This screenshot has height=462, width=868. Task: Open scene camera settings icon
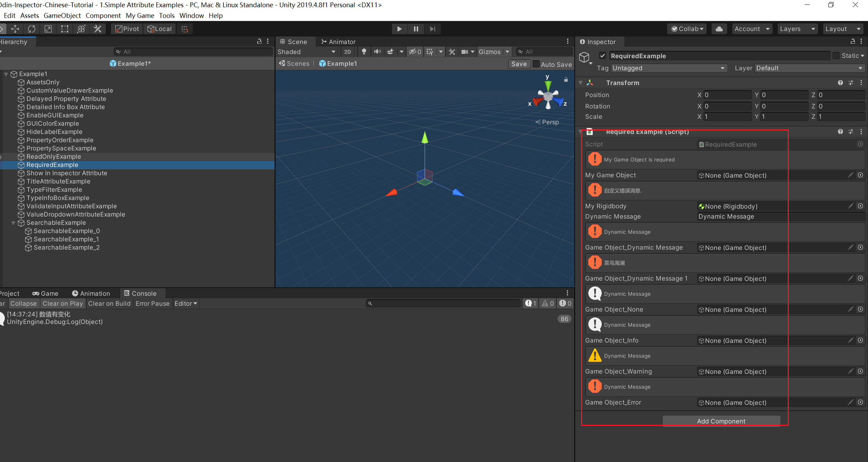point(465,52)
